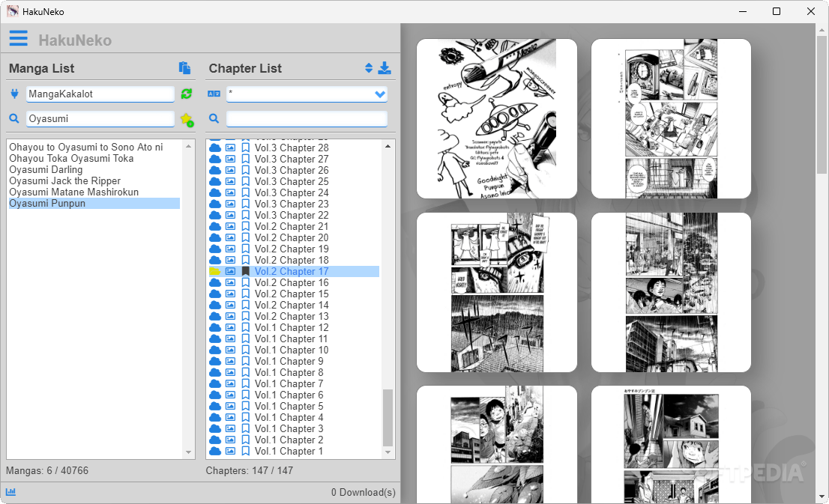
Task: Select Oyasumi Punpun in the manga list
Action: pos(94,204)
